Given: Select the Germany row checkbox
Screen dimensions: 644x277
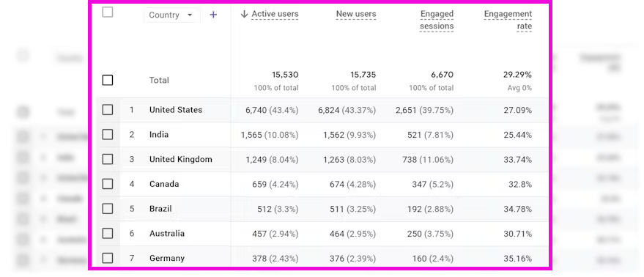Looking at the screenshot, I should click(108, 258).
